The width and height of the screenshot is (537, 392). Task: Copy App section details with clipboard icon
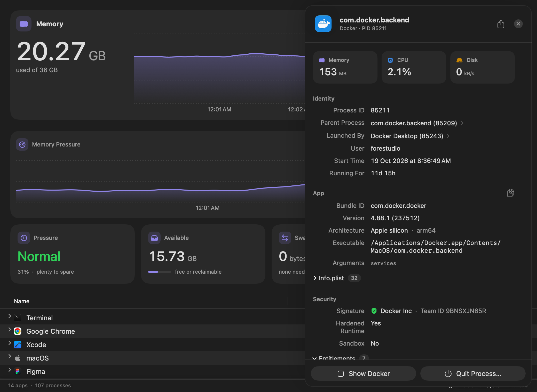coord(510,193)
